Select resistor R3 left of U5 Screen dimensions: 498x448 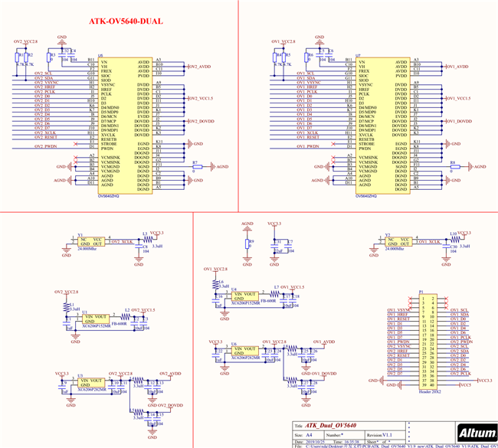(48, 57)
